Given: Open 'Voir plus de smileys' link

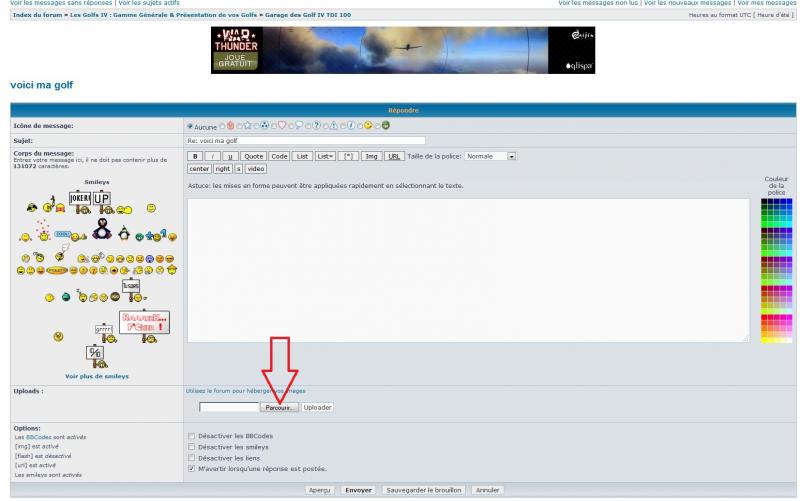Looking at the screenshot, I should click(x=97, y=377).
